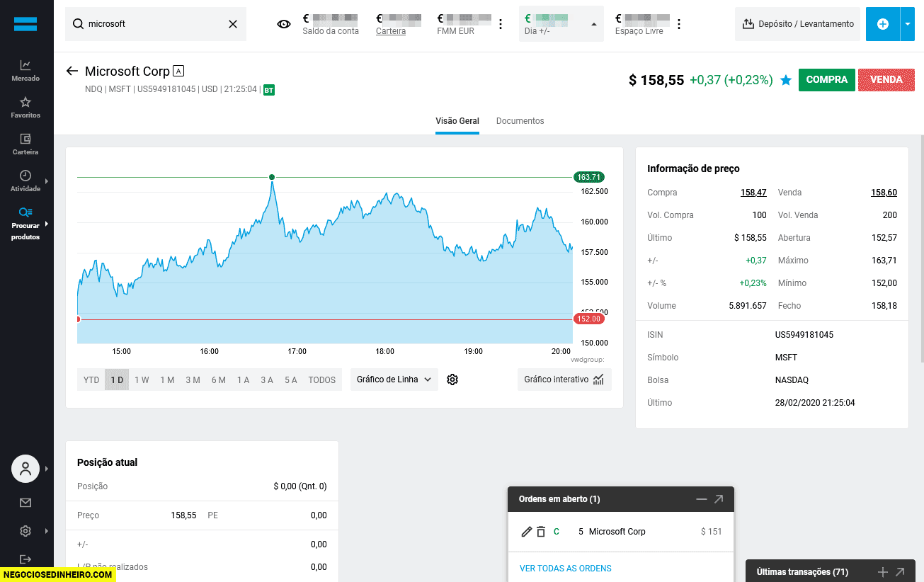Select the YTD chart period
The width and height of the screenshot is (924, 582).
(91, 380)
